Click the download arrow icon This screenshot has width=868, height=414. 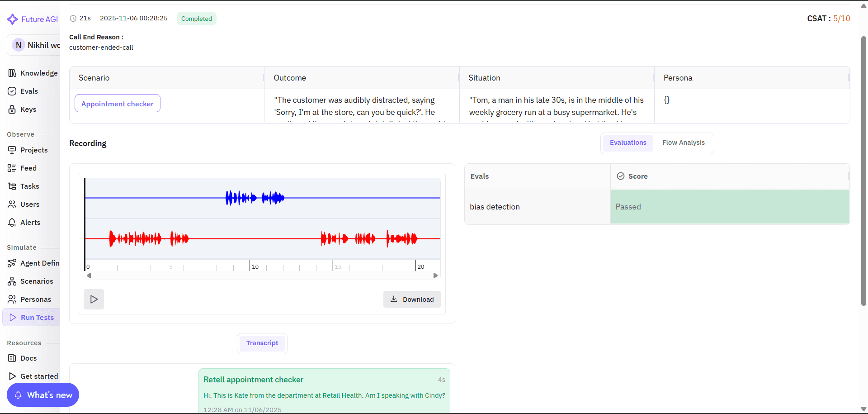(x=394, y=299)
